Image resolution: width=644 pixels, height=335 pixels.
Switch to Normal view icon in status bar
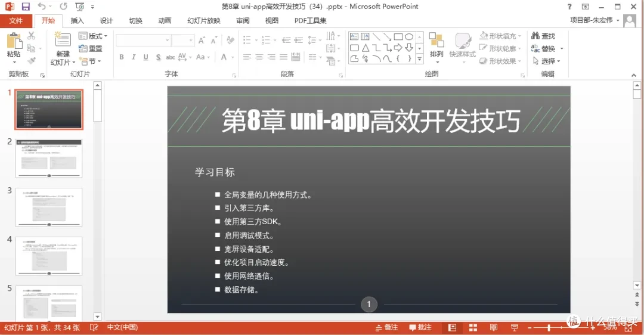[x=452, y=328]
